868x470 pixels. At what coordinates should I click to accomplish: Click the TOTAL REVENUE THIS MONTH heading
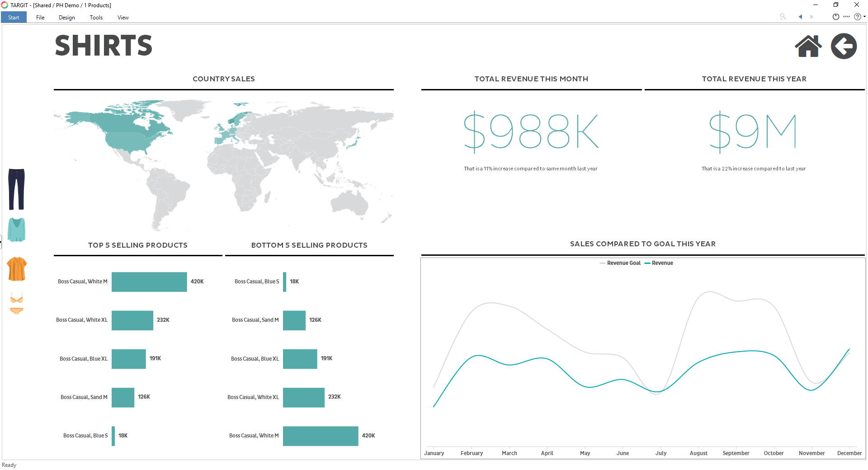pyautogui.click(x=531, y=79)
